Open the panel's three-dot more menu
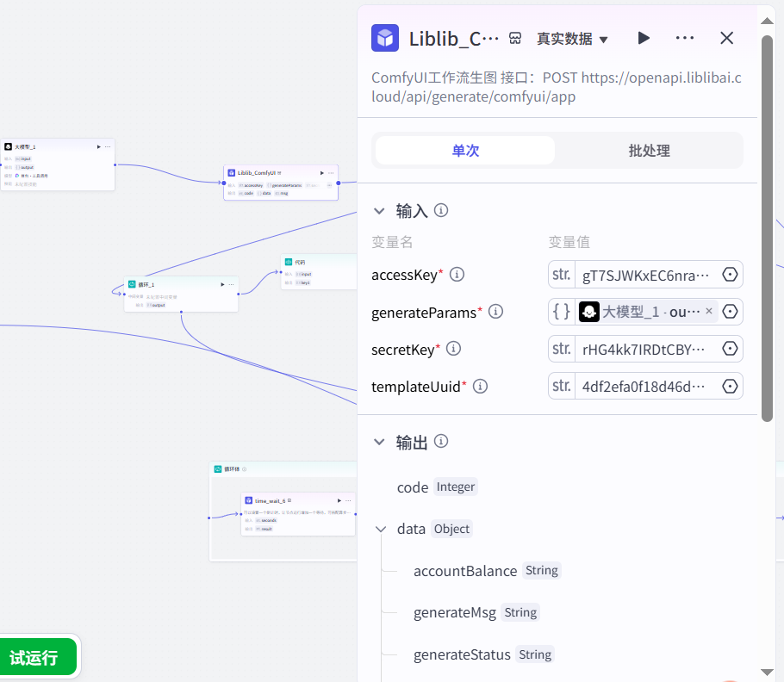 (685, 38)
